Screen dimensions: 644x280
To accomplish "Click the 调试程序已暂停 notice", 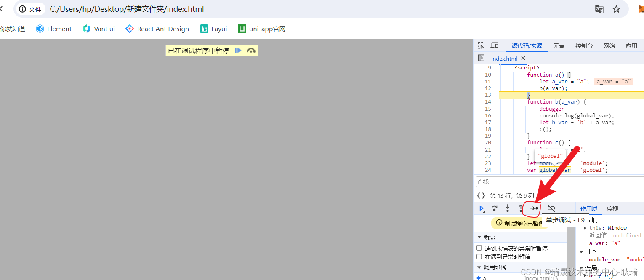I will [x=519, y=224].
